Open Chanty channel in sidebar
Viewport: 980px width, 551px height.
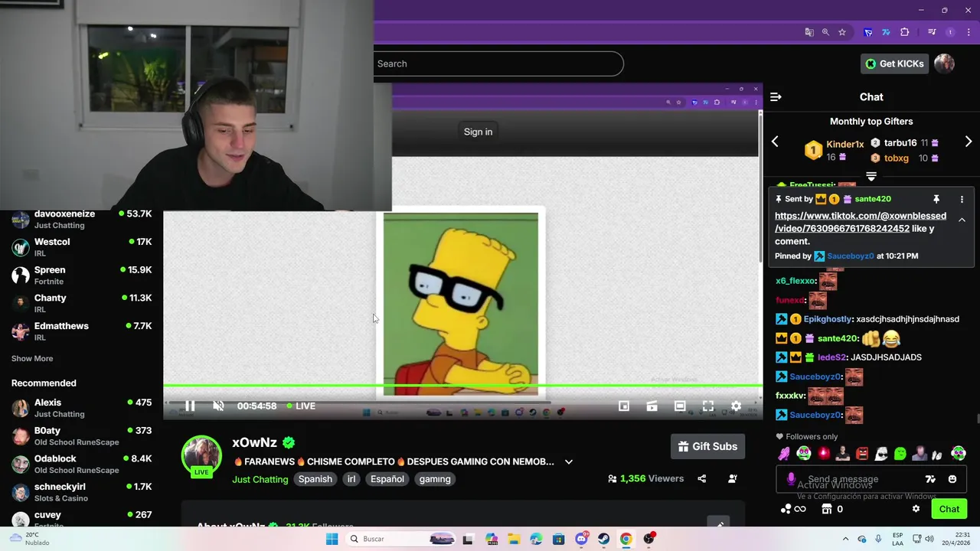click(x=81, y=303)
